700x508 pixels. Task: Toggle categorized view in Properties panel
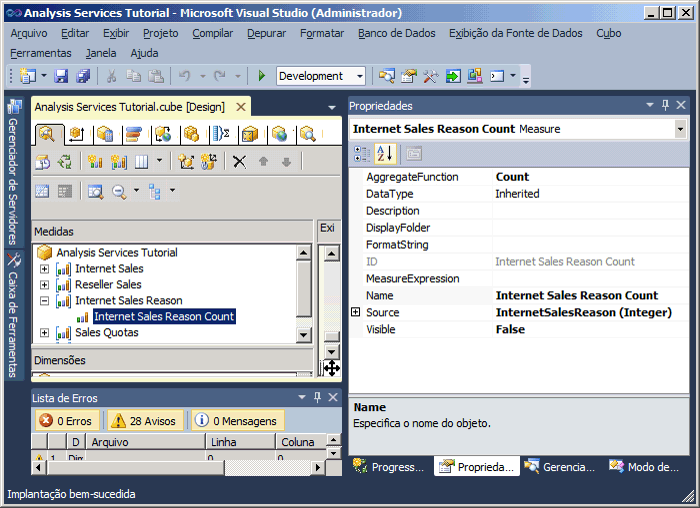[x=362, y=153]
